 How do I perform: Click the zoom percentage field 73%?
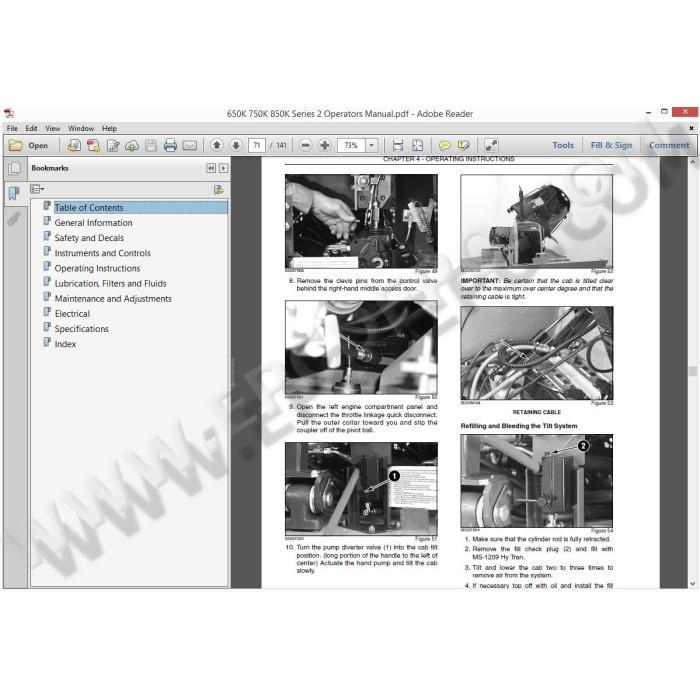351,145
